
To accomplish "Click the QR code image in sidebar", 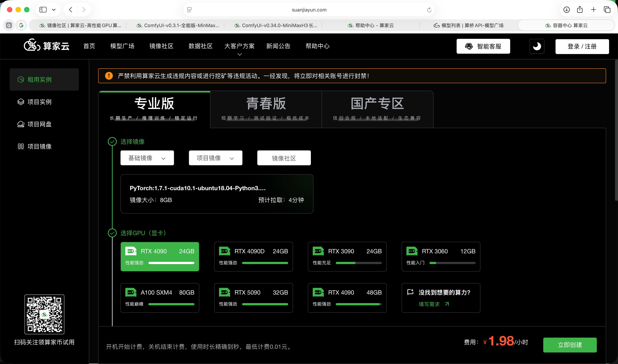I will (x=44, y=314).
